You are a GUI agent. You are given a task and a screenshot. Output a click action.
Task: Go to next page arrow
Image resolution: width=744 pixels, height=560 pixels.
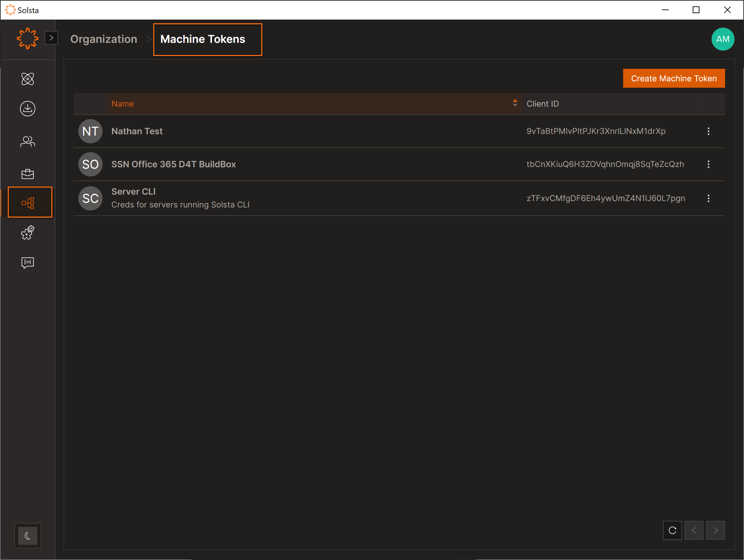click(715, 530)
